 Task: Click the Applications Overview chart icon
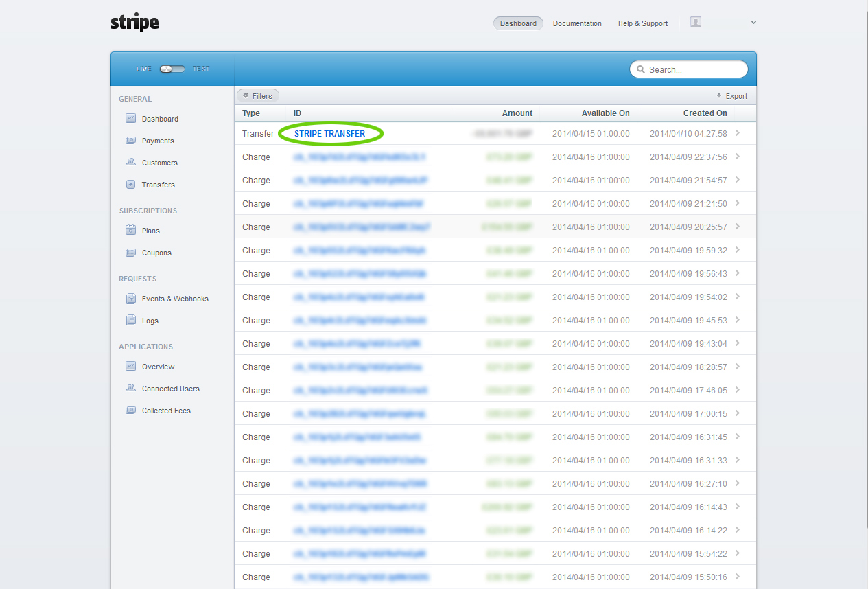[130, 366]
